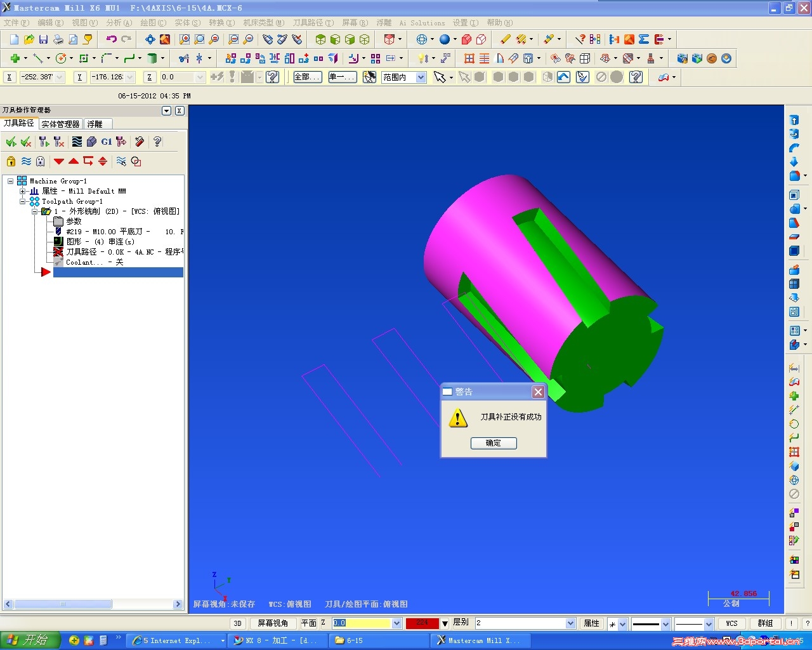
Task: Open help in the selection ribbon bar
Action: pyautogui.click(x=636, y=77)
